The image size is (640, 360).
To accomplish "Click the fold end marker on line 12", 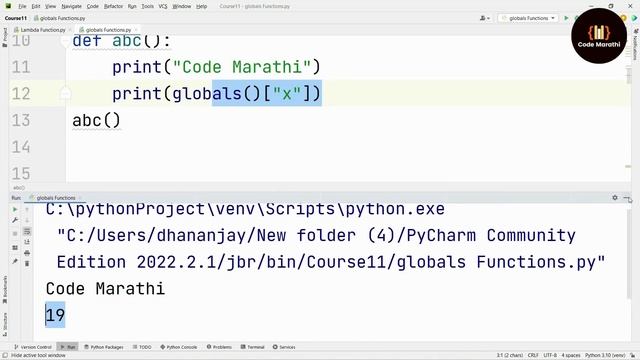I will [65, 94].
